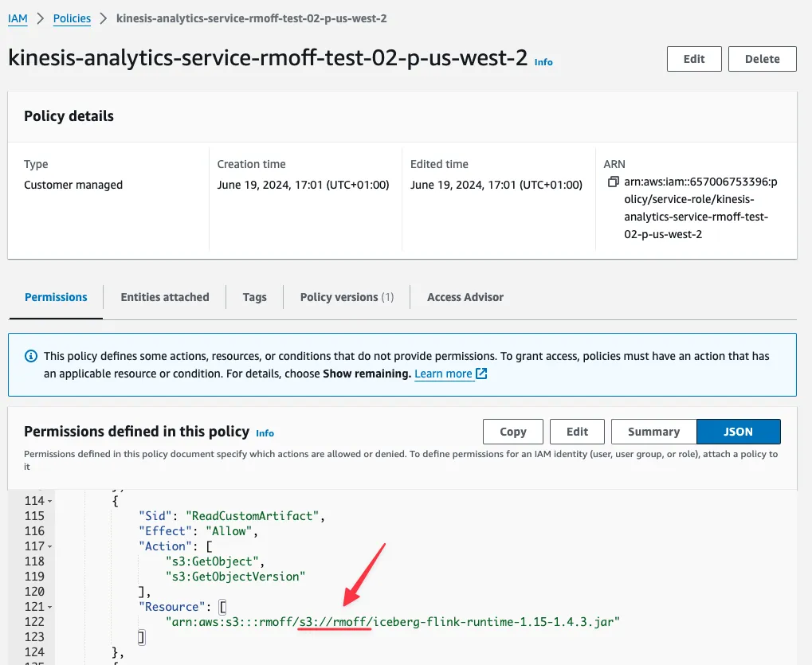The image size is (812, 665).
Task: Open the external link icon beside Learn more
Action: pos(481,374)
